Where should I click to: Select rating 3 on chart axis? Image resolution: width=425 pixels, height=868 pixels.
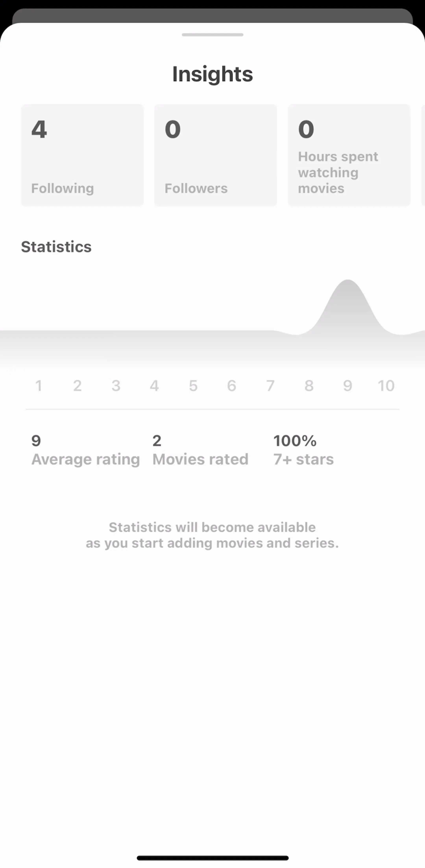(116, 385)
